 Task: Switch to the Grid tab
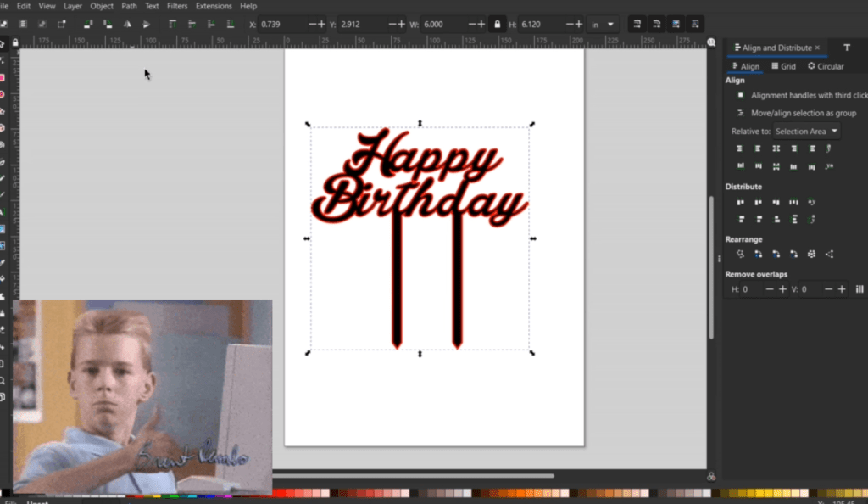[x=783, y=66]
